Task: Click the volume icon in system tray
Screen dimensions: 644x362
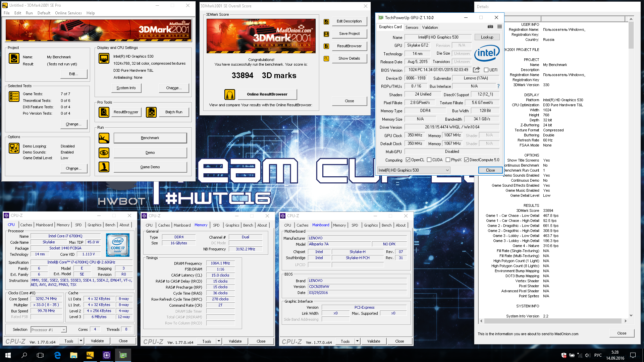Action: pos(587,355)
